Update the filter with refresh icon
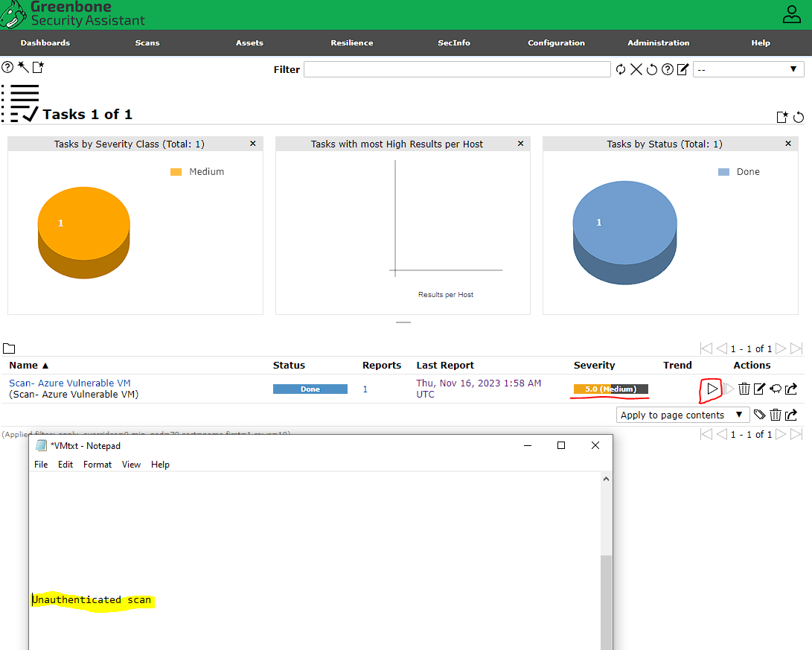This screenshot has width=812, height=650. click(621, 69)
